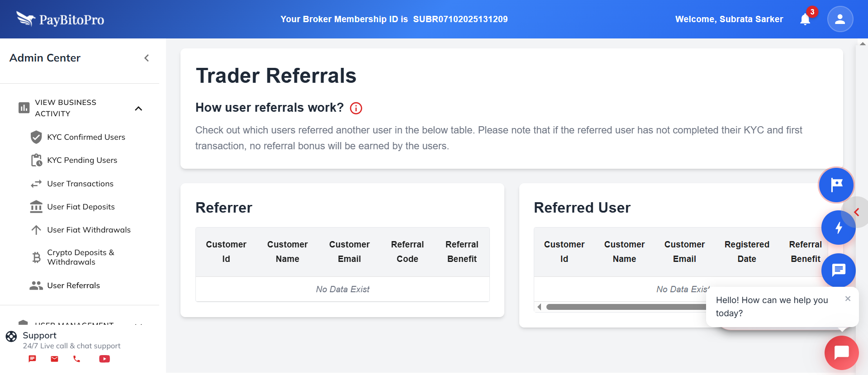Click the referral info icon
Image resolution: width=868 pixels, height=375 pixels.
point(356,108)
